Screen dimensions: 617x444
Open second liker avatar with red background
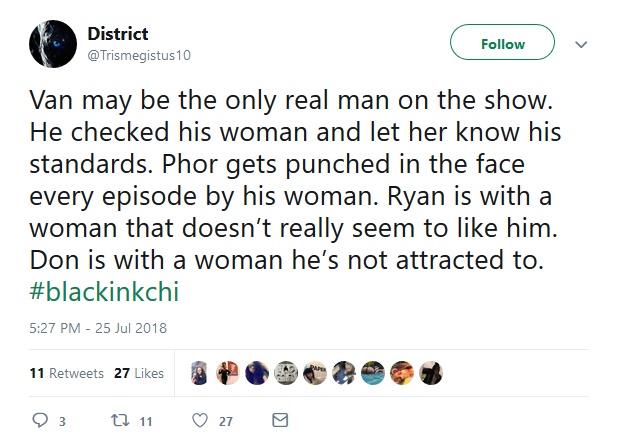point(228,373)
